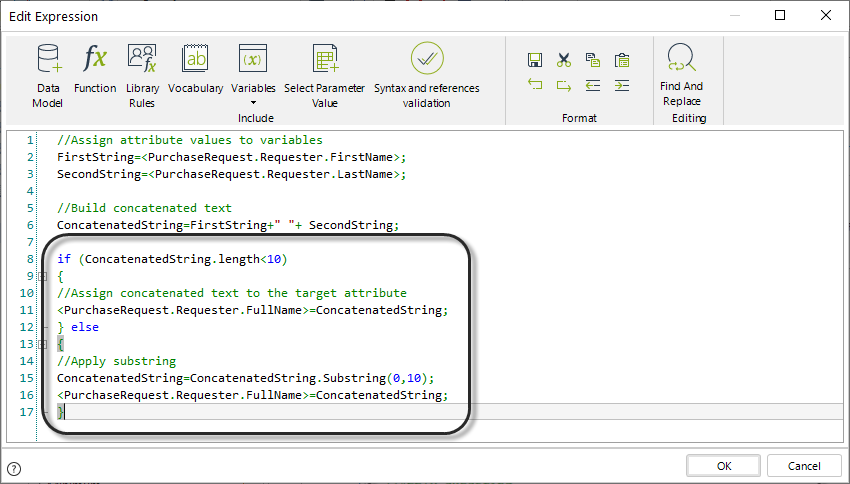Confirm with the OK button
The width and height of the screenshot is (850, 484).
[x=724, y=466]
